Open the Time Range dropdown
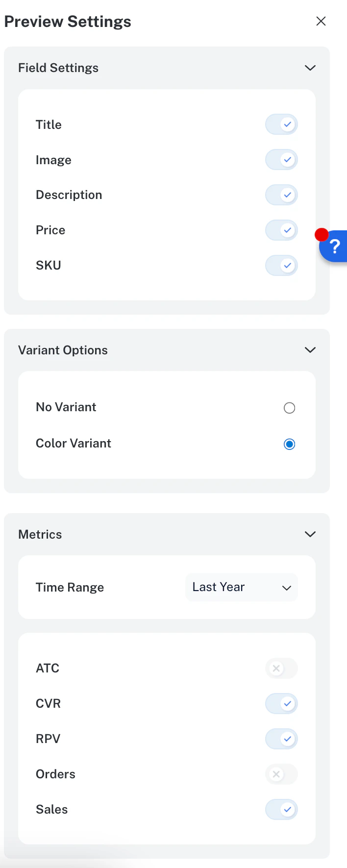The image size is (347, 868). 241,587
